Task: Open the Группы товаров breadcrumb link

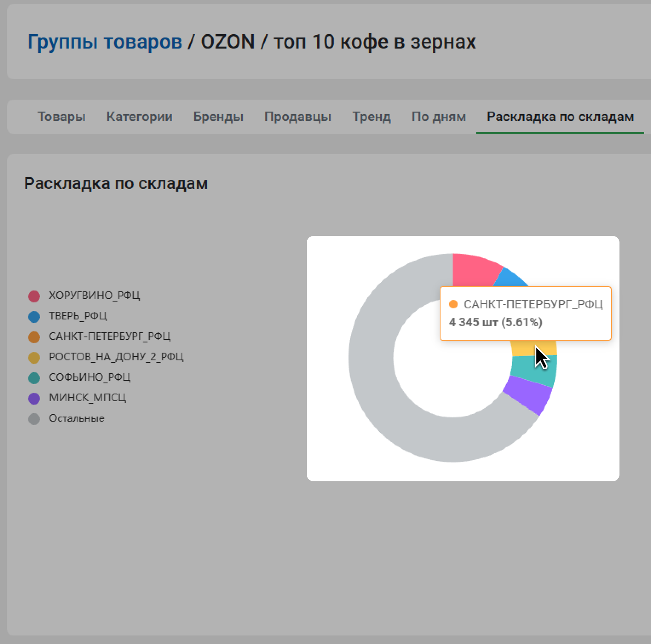Action: click(x=105, y=42)
